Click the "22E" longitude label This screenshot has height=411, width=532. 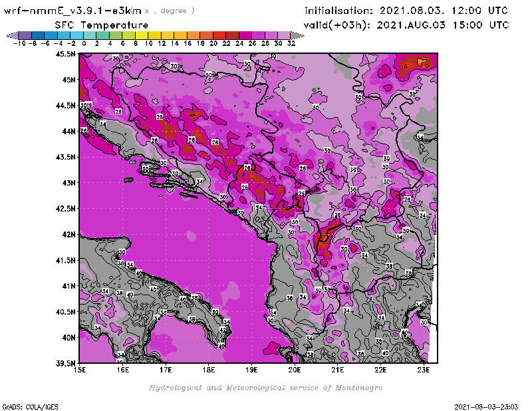[380, 370]
